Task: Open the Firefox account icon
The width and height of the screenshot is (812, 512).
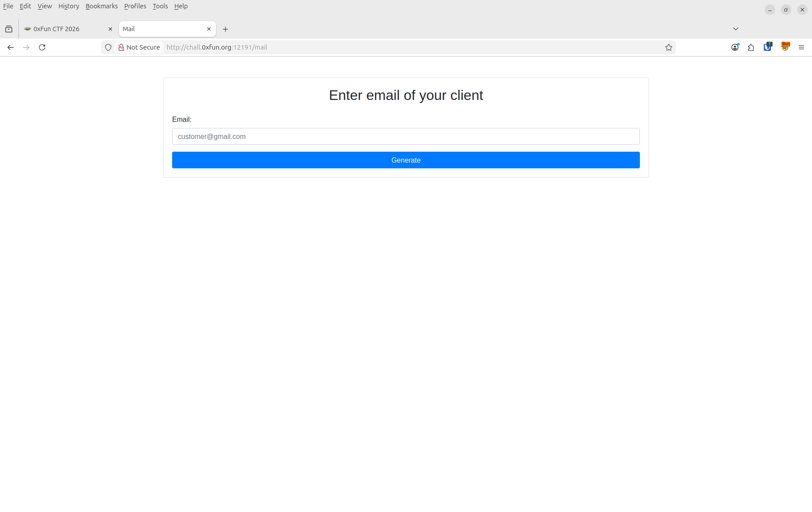Action: pyautogui.click(x=735, y=47)
